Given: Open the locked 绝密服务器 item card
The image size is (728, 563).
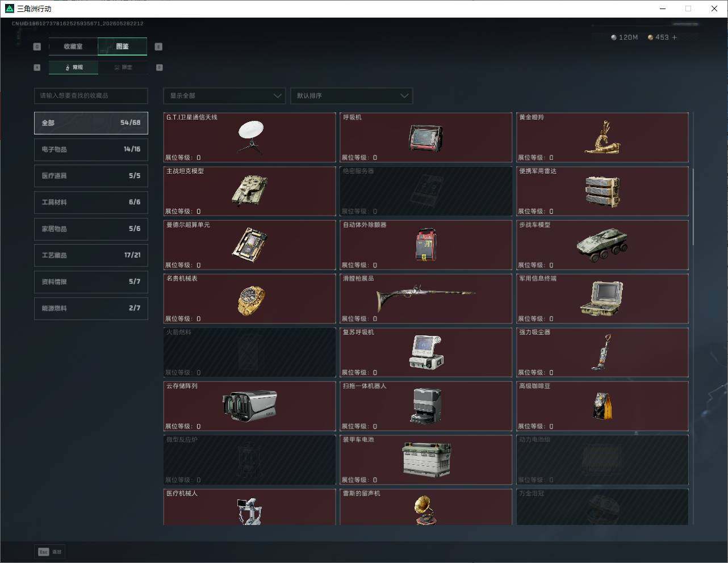Looking at the screenshot, I should [426, 191].
